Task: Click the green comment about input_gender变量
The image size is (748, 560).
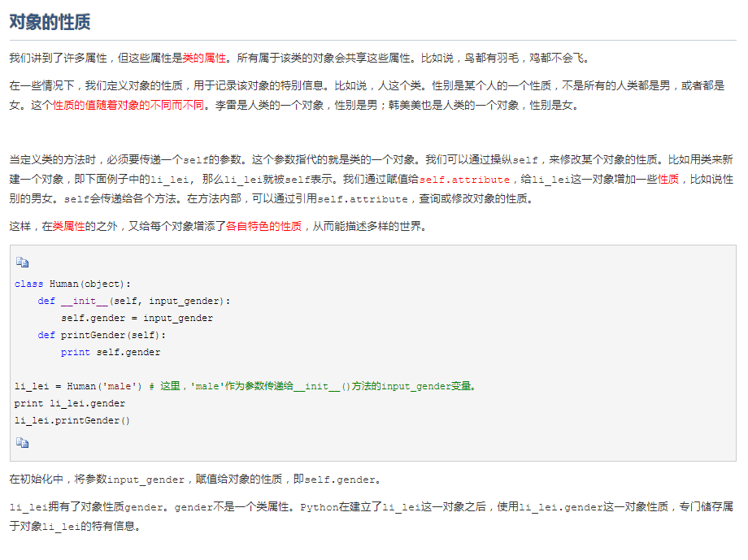Action: [312, 386]
